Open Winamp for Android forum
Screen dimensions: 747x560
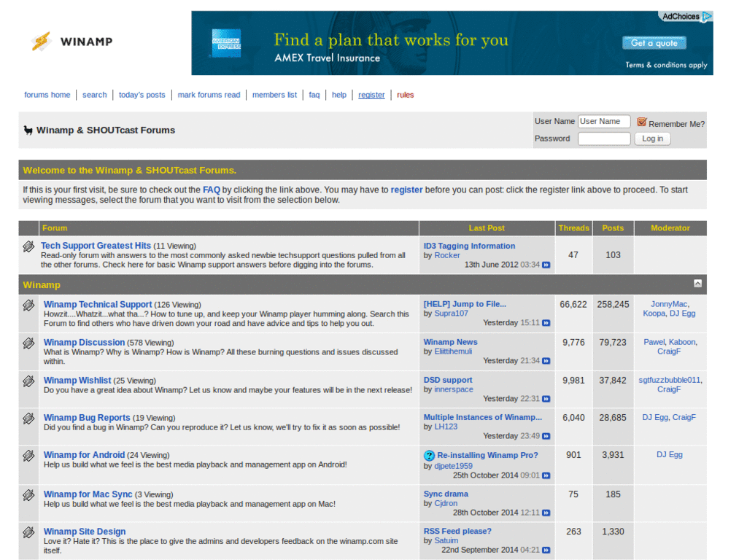(x=85, y=455)
